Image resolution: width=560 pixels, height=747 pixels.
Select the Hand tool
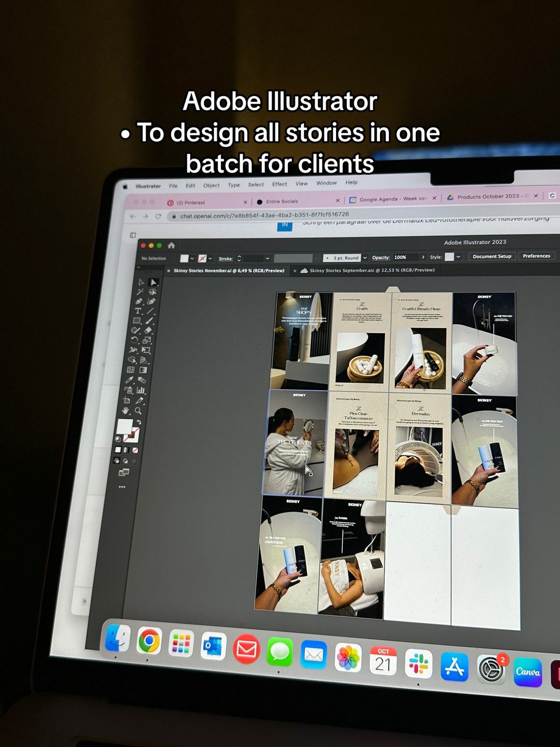coord(125,411)
